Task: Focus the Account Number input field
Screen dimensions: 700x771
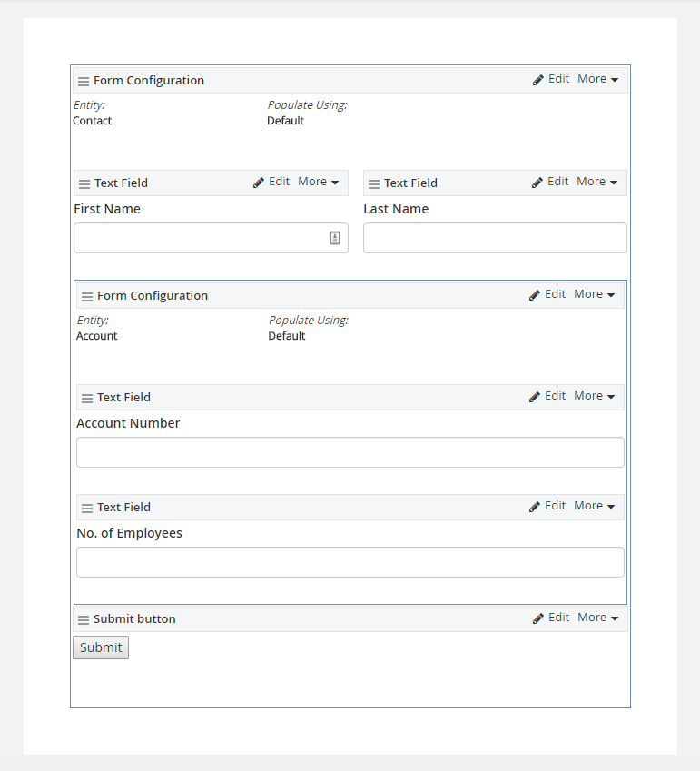Action: (350, 452)
